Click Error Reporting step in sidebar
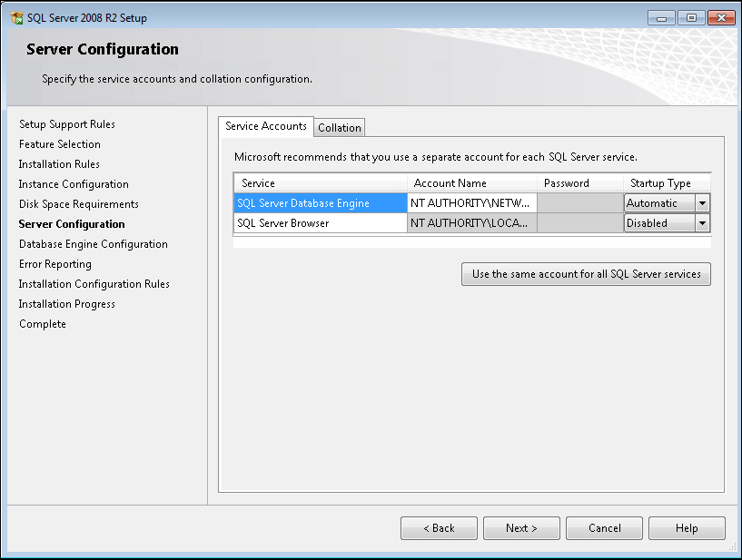 55,264
